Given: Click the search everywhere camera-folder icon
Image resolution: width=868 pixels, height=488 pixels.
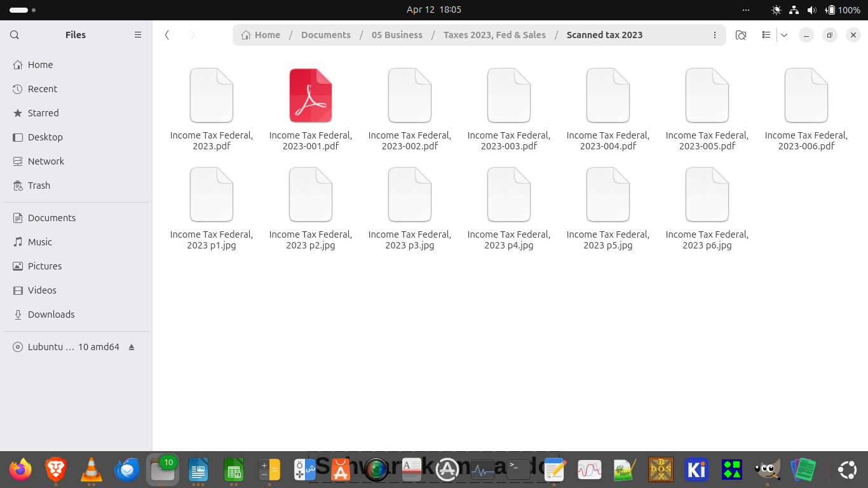Looking at the screenshot, I should [741, 35].
